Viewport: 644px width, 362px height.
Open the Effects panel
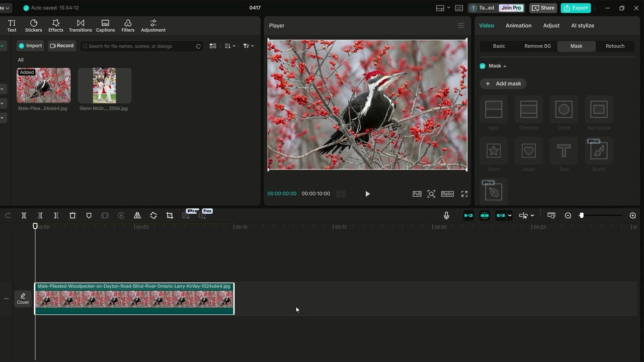[x=56, y=26]
